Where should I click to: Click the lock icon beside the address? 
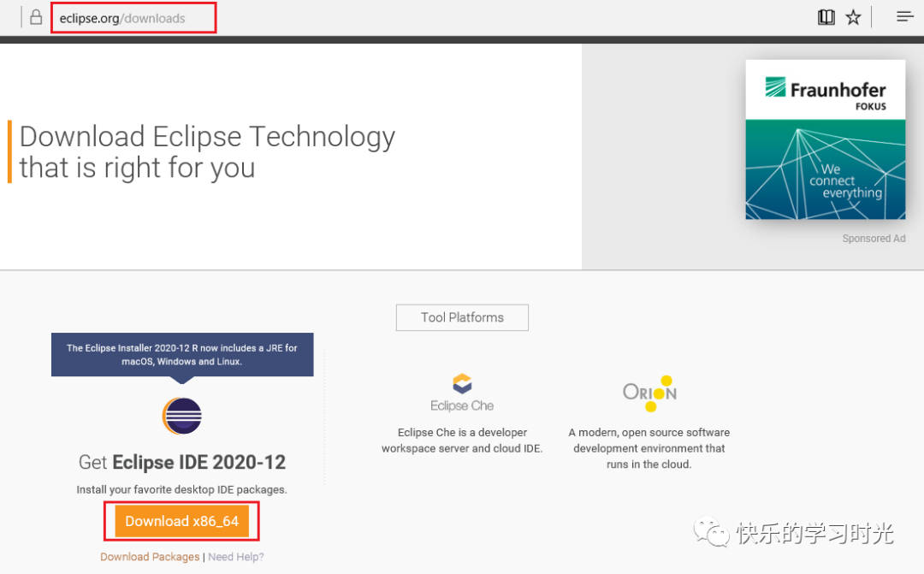(x=36, y=16)
